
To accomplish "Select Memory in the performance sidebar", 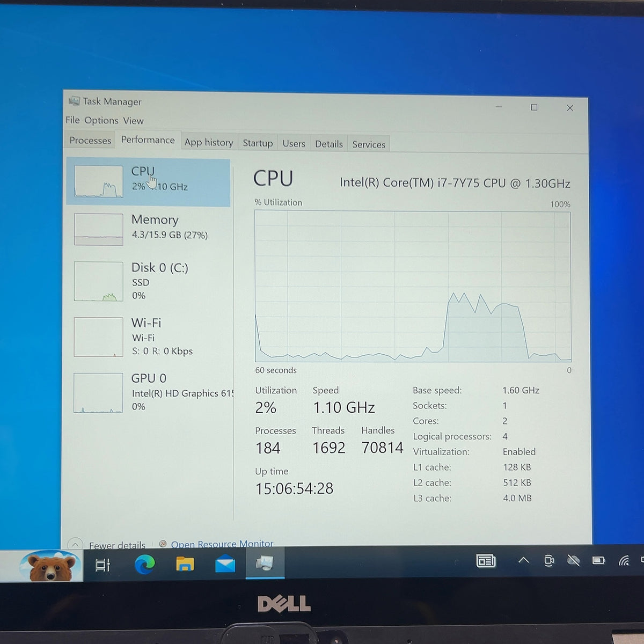I will point(148,229).
